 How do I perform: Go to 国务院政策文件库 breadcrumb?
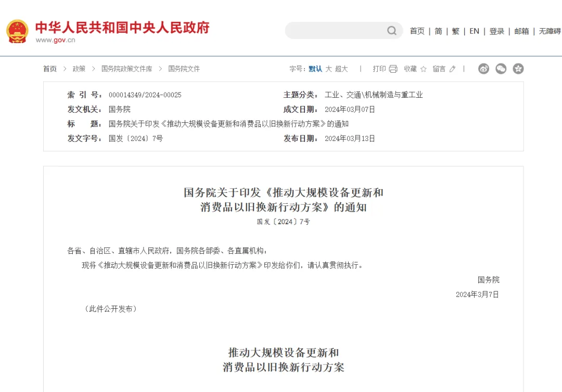[126, 69]
